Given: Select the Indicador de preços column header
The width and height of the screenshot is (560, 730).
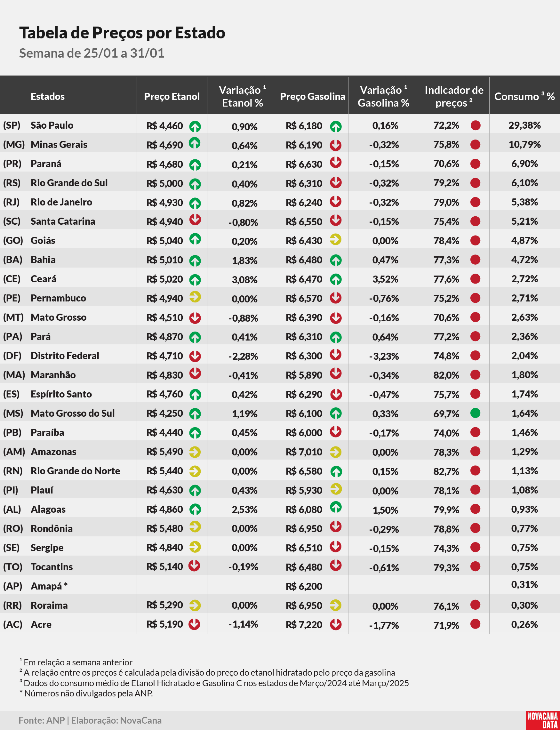Looking at the screenshot, I should [x=454, y=96].
